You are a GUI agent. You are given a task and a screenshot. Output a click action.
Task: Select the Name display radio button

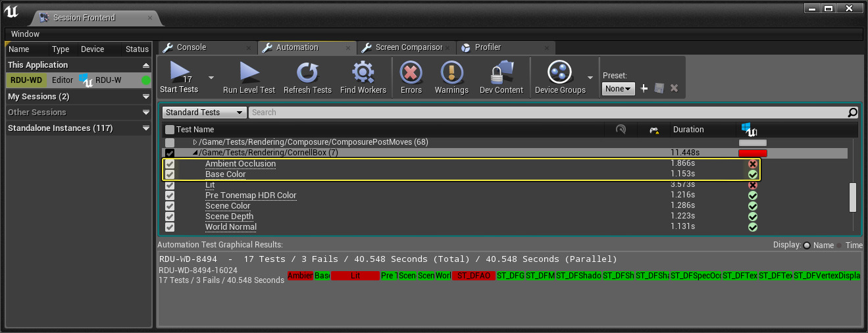click(807, 245)
